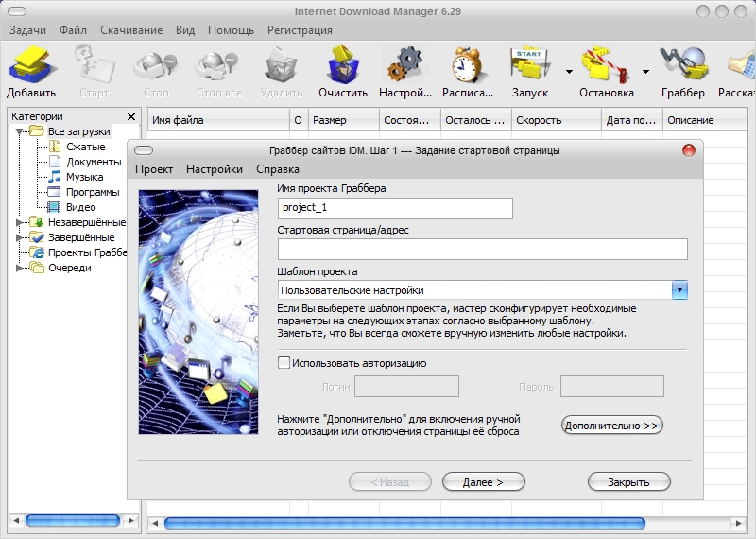Open Настройки gears icon in toolbar
This screenshot has height=539, width=756.
[405, 64]
